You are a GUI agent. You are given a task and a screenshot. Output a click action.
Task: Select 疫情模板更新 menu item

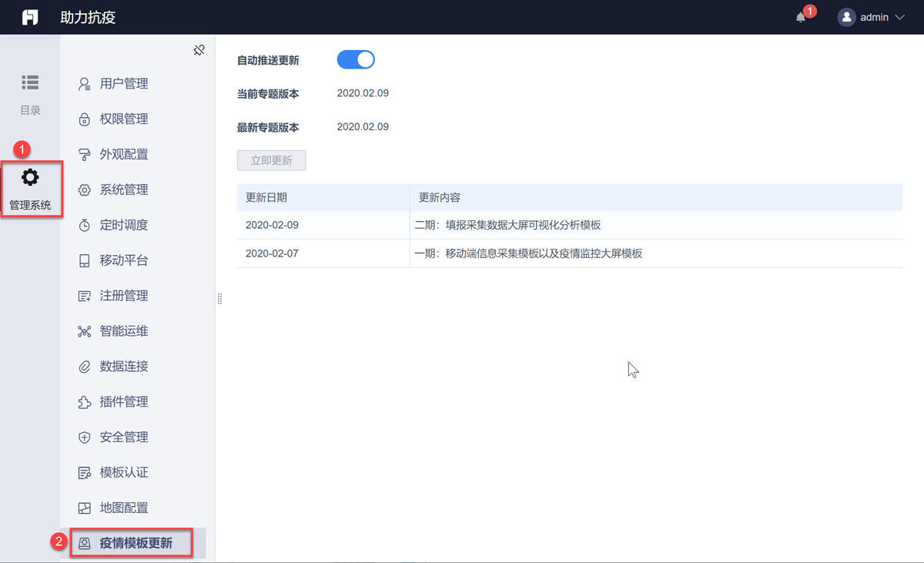(x=136, y=543)
